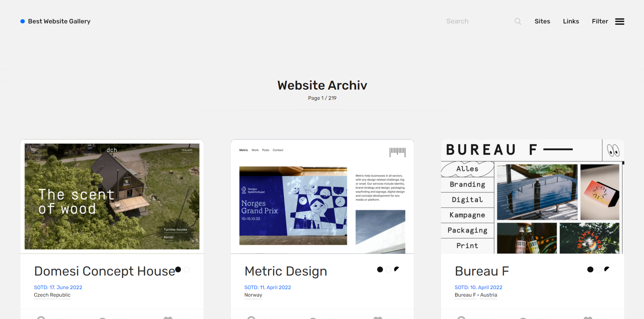Screen dimensions: 644x319
Task: Click the Metric Design title
Action: click(286, 271)
